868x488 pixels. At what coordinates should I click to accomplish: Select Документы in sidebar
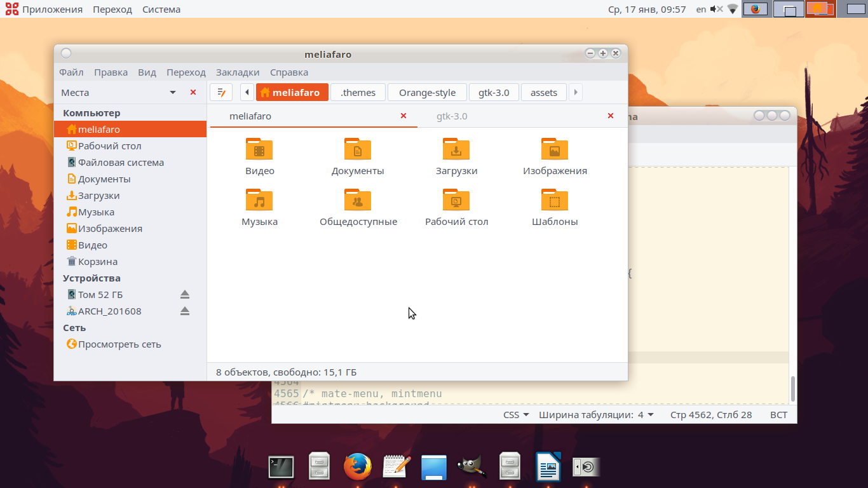130,179
